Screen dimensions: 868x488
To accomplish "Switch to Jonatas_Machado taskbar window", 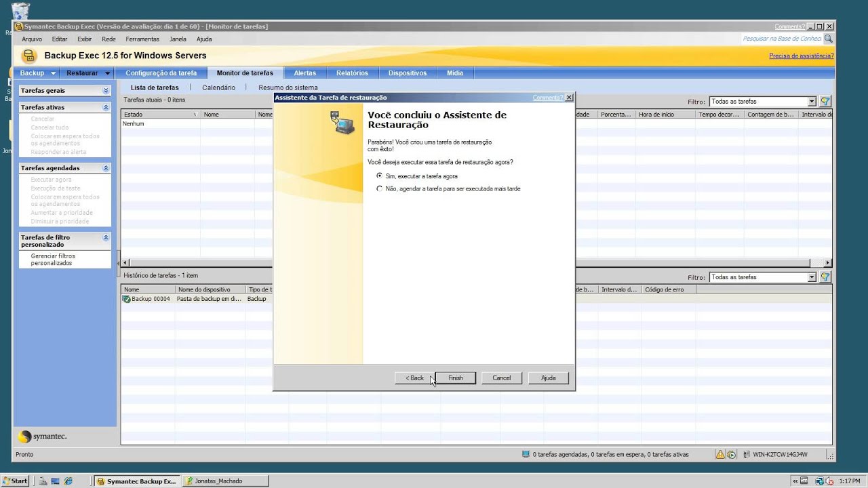I will (225, 481).
